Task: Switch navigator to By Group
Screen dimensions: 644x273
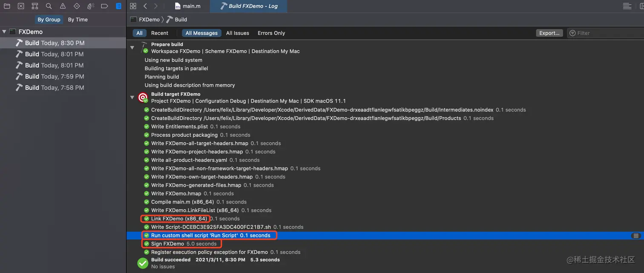Action: click(49, 20)
